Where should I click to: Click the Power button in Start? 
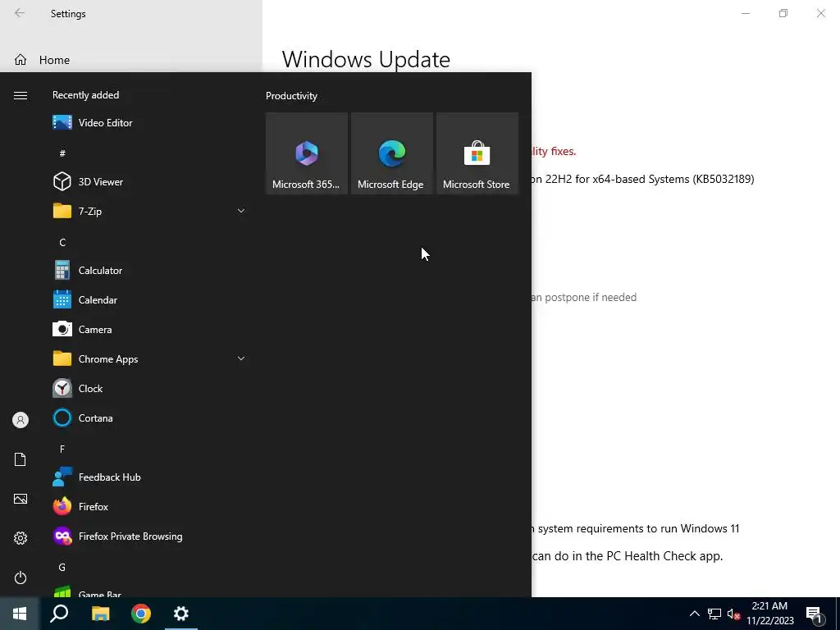tap(21, 577)
